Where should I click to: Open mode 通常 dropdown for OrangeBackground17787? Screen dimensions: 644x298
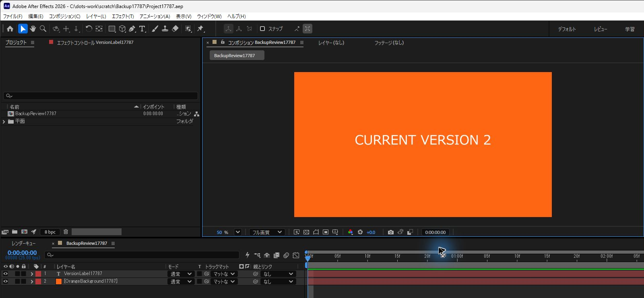181,281
